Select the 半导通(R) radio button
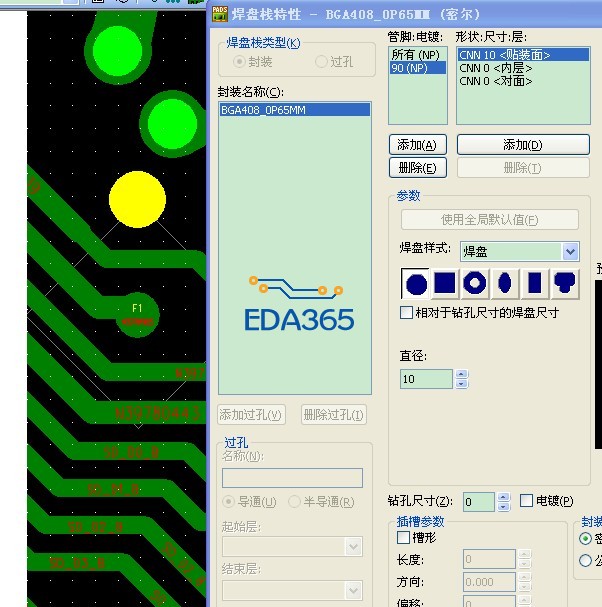The width and height of the screenshot is (602, 607). pyautogui.click(x=294, y=502)
